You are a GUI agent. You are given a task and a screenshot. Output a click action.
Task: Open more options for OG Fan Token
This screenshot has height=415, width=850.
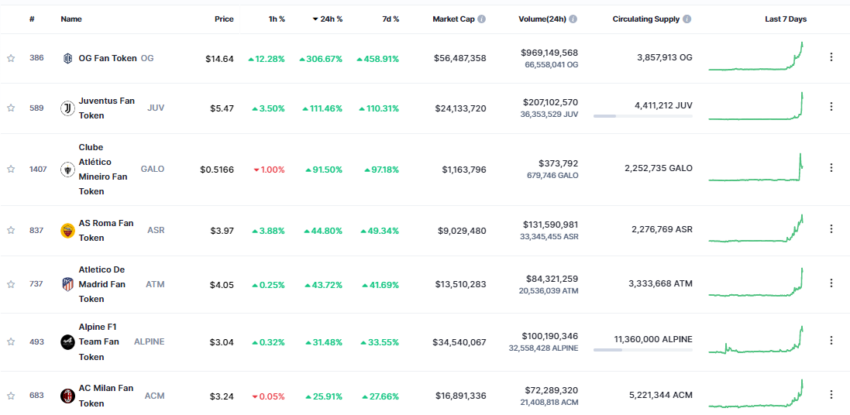[830, 58]
